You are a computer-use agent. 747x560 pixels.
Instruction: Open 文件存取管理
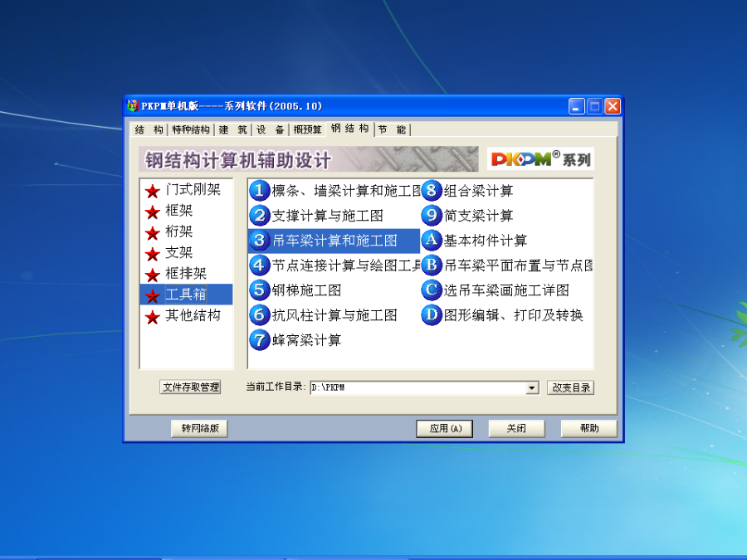coord(191,387)
